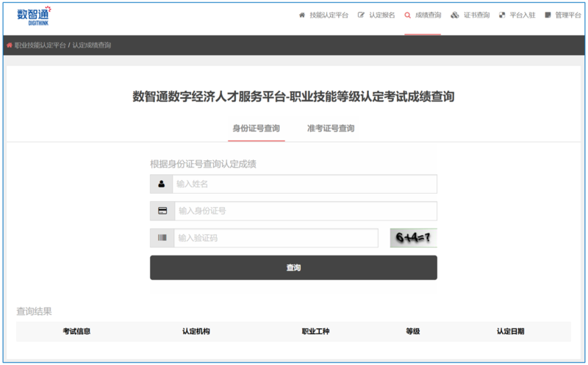The height and width of the screenshot is (365, 588).
Task: Click the 职业工种 column header
Action: pos(316,331)
